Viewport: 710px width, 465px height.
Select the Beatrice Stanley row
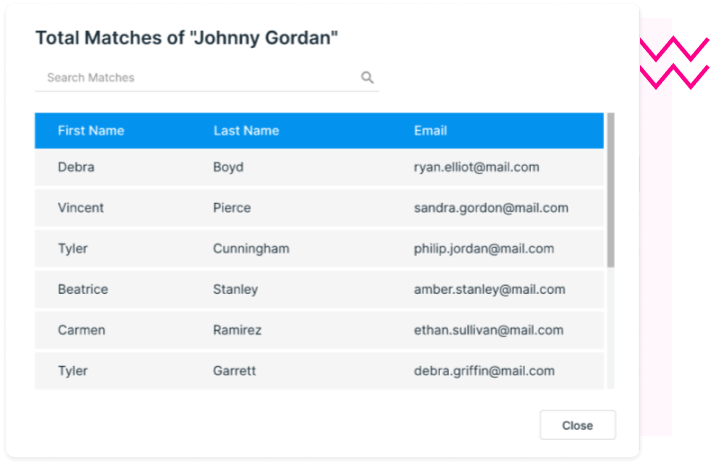pyautogui.click(x=320, y=290)
